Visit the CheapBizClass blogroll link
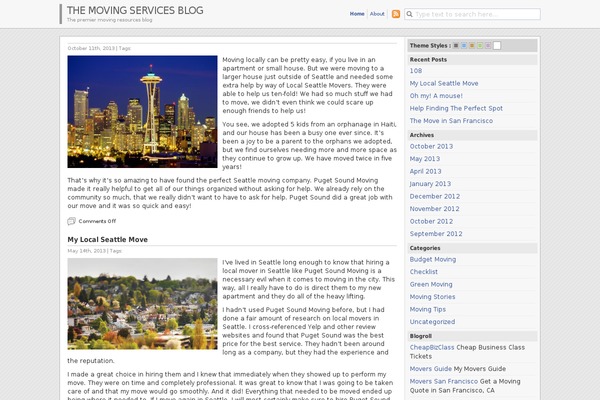600x400 pixels. 432,348
